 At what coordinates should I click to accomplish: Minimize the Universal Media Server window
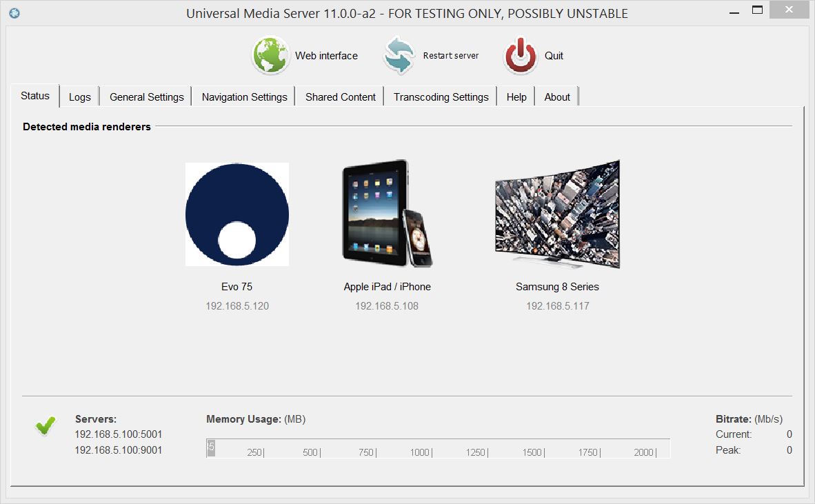[734, 12]
